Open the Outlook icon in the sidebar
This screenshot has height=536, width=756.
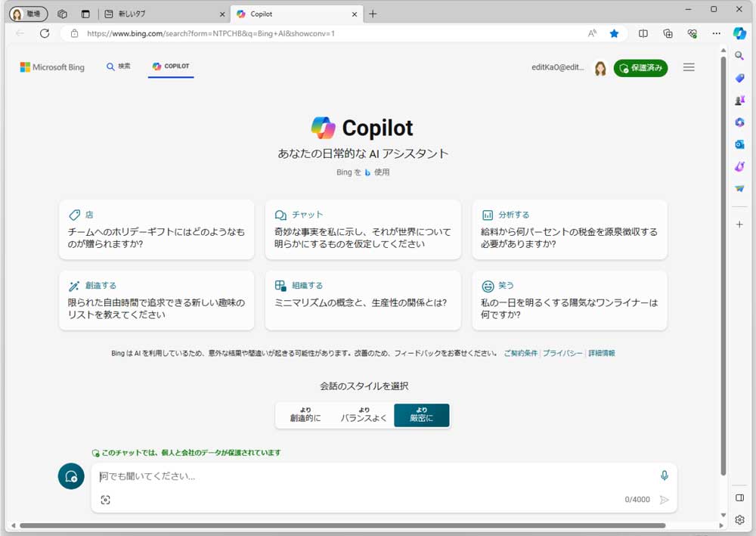point(739,144)
